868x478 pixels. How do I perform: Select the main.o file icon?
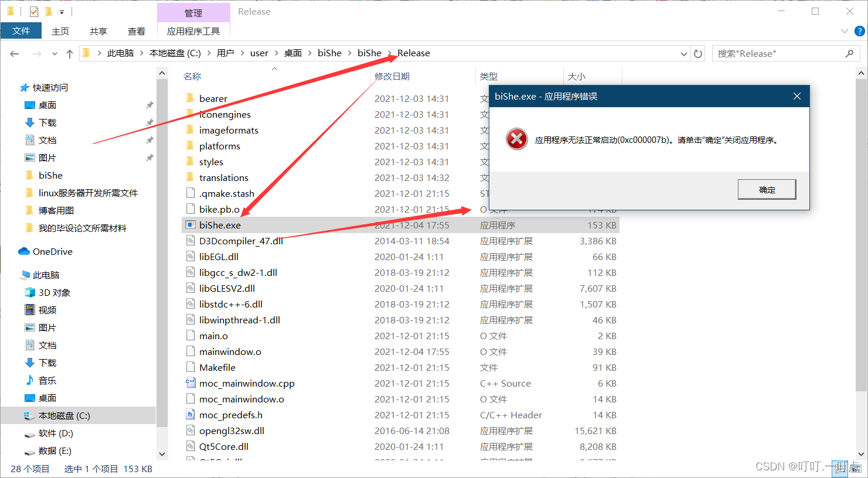(x=190, y=336)
